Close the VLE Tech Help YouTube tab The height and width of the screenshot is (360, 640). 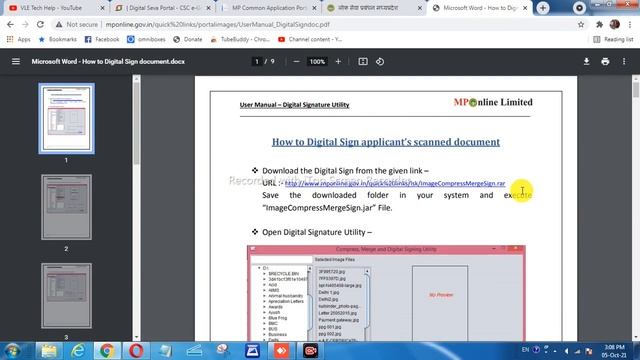coord(102,8)
